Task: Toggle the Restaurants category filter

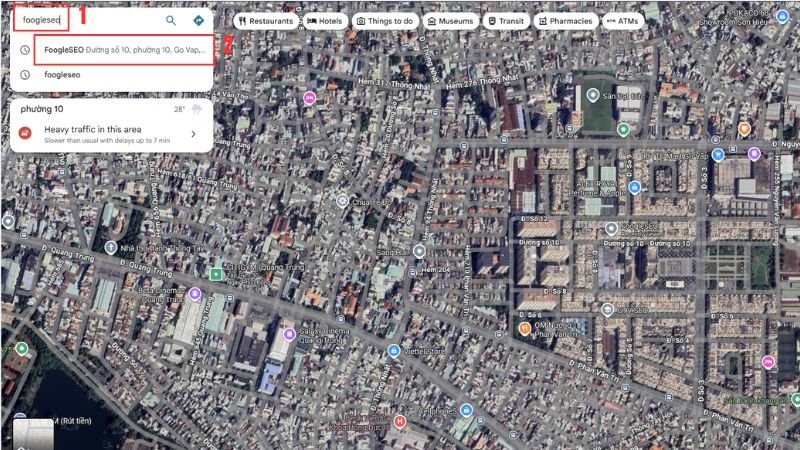Action: pos(266,20)
